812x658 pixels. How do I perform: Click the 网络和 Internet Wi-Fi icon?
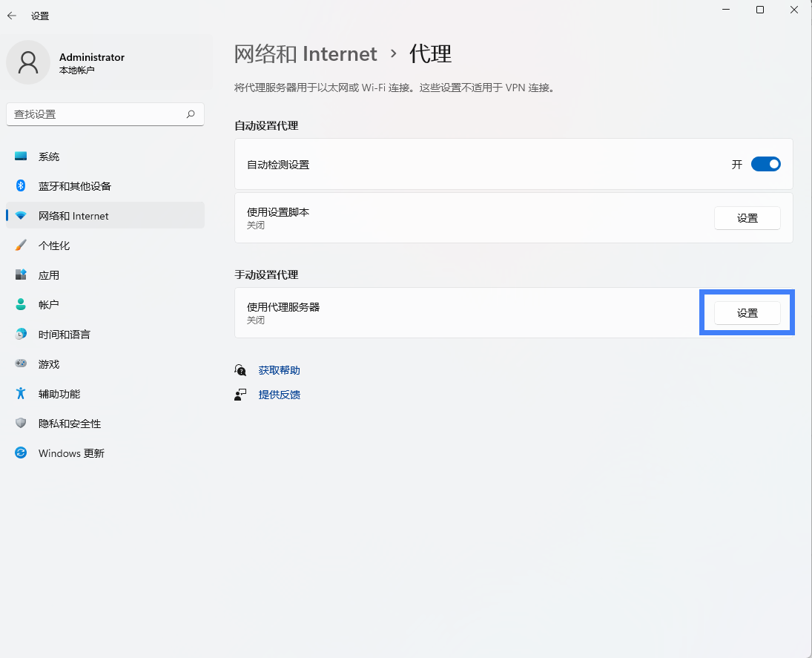(21, 216)
